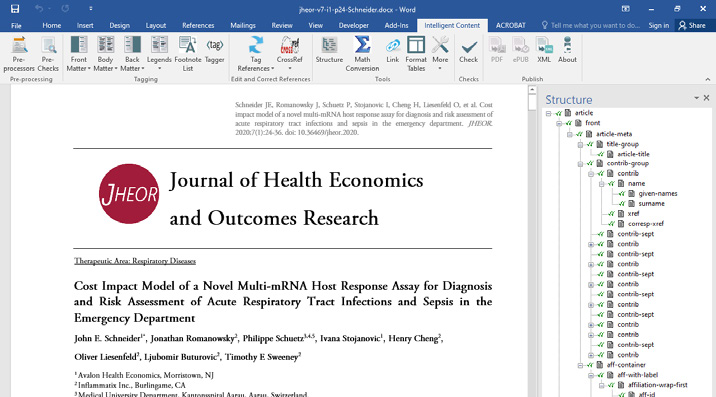Open the More tools dropdown

point(440,54)
